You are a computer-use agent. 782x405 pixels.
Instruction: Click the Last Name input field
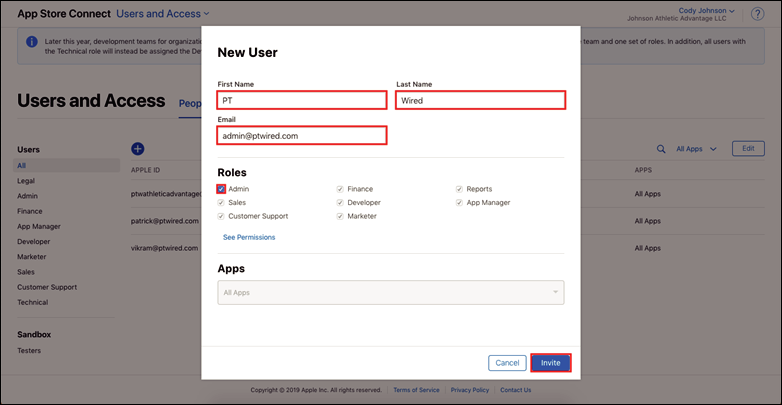(481, 100)
